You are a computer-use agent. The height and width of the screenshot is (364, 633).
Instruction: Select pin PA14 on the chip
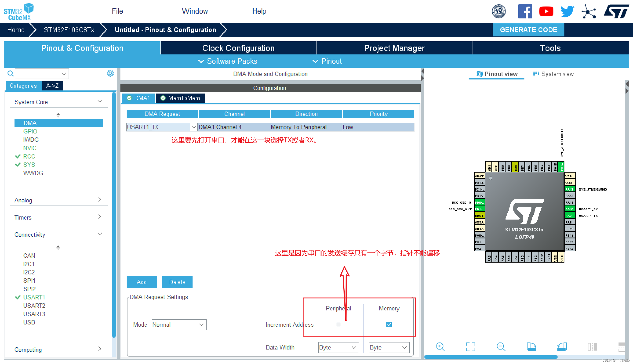[561, 166]
